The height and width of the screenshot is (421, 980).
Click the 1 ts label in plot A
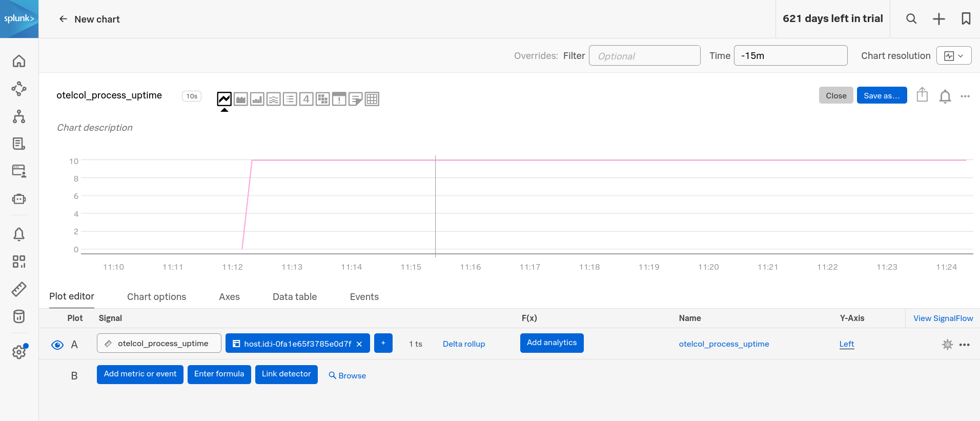click(416, 344)
